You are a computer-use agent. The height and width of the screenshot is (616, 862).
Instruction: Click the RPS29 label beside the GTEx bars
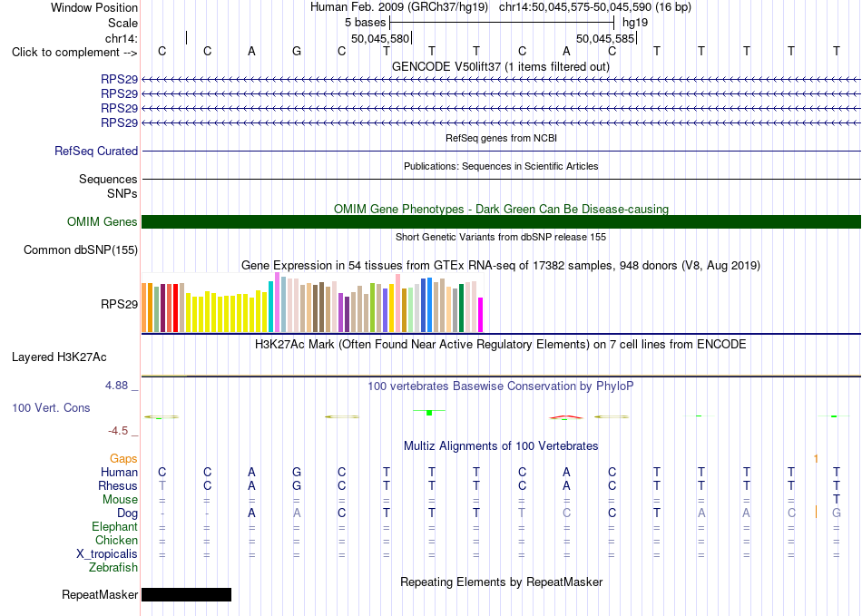point(119,305)
